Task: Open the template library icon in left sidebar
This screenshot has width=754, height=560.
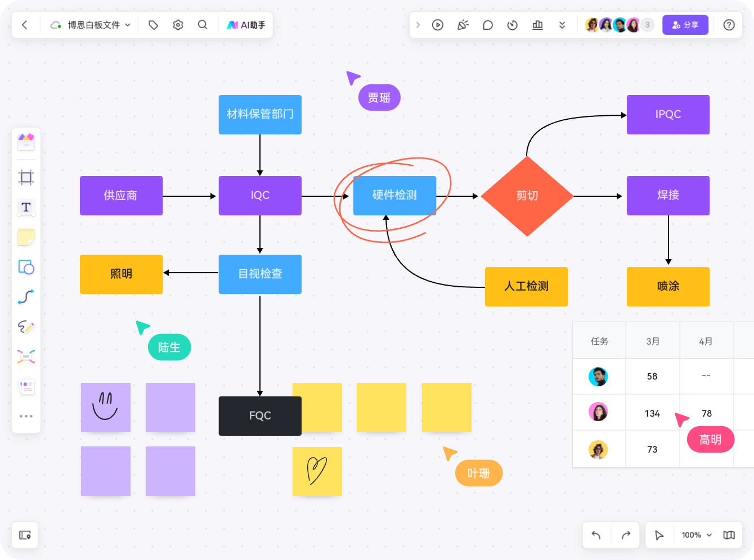Action: click(x=26, y=142)
